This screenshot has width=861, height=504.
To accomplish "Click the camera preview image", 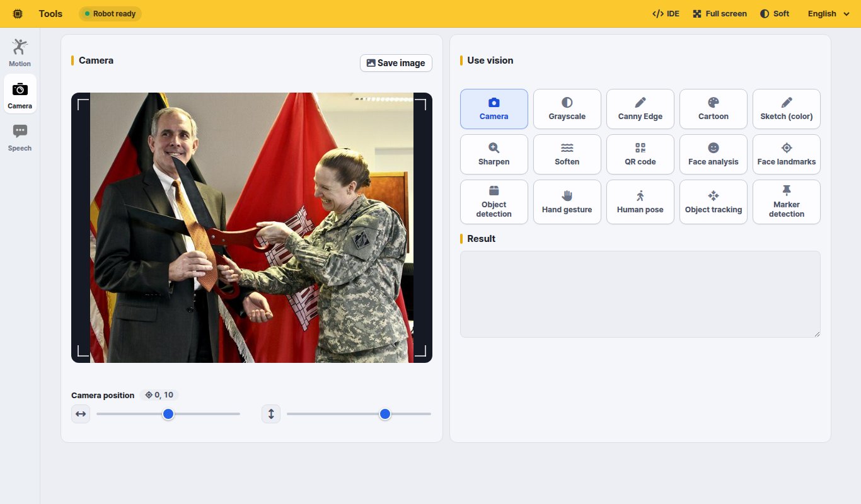I will click(251, 227).
